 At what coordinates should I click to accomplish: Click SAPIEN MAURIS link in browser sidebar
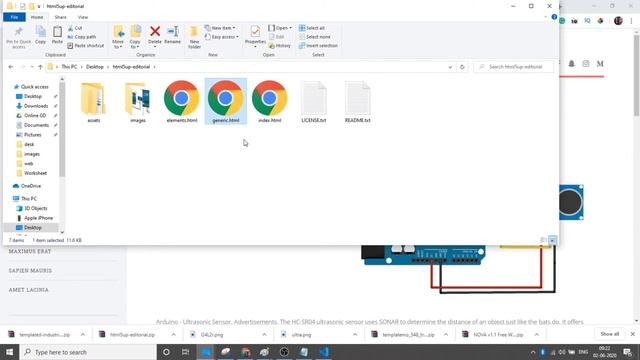(x=30, y=271)
